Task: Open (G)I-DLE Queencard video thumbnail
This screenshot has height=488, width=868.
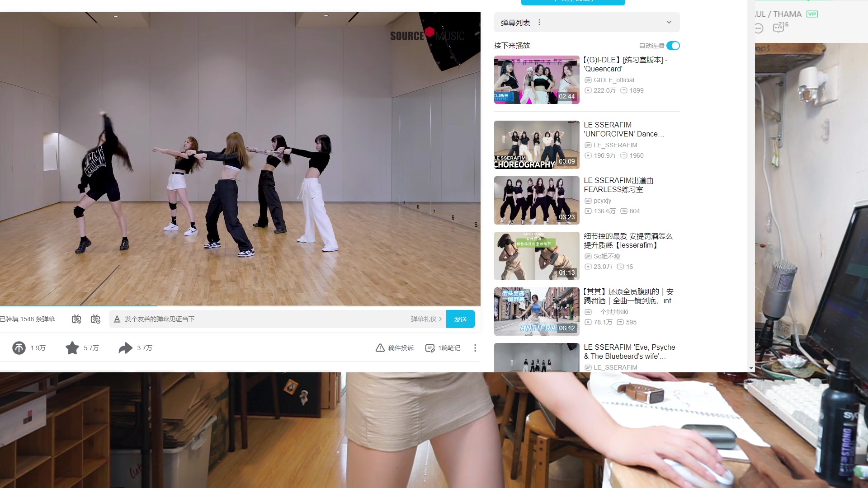Action: coord(537,80)
